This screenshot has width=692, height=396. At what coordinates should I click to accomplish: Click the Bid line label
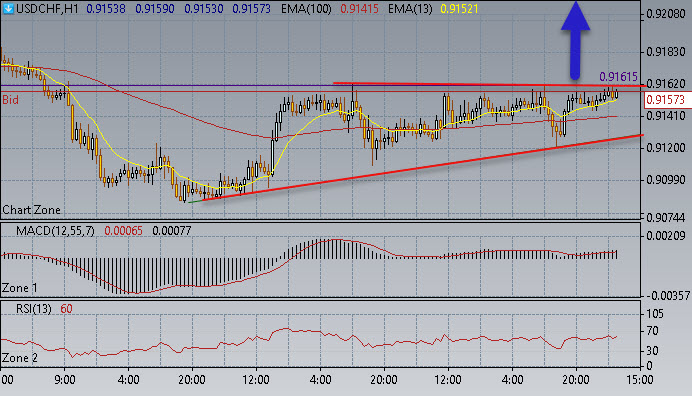coord(11,100)
